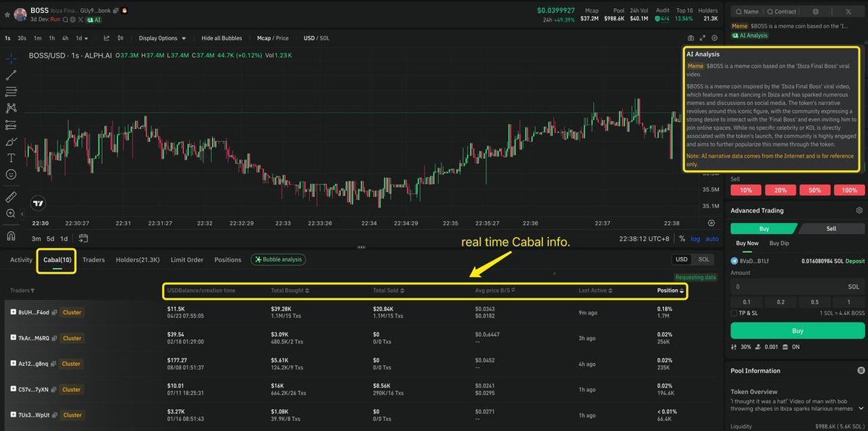Image resolution: width=868 pixels, height=431 pixels.
Task: Sort by Total Bought column
Action: pyautogui.click(x=290, y=290)
